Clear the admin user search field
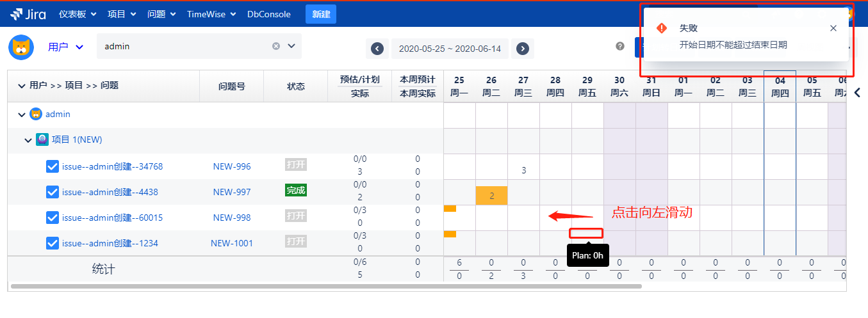This screenshot has width=868, height=318. (x=276, y=46)
